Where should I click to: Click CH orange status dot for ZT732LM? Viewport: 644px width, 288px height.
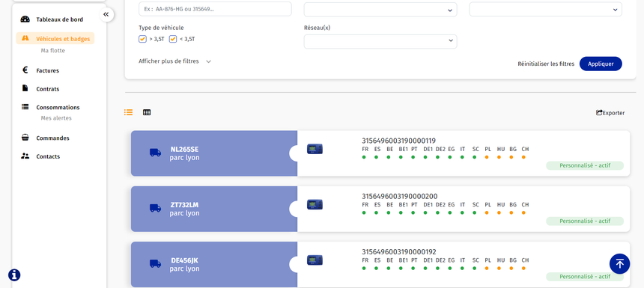click(523, 212)
